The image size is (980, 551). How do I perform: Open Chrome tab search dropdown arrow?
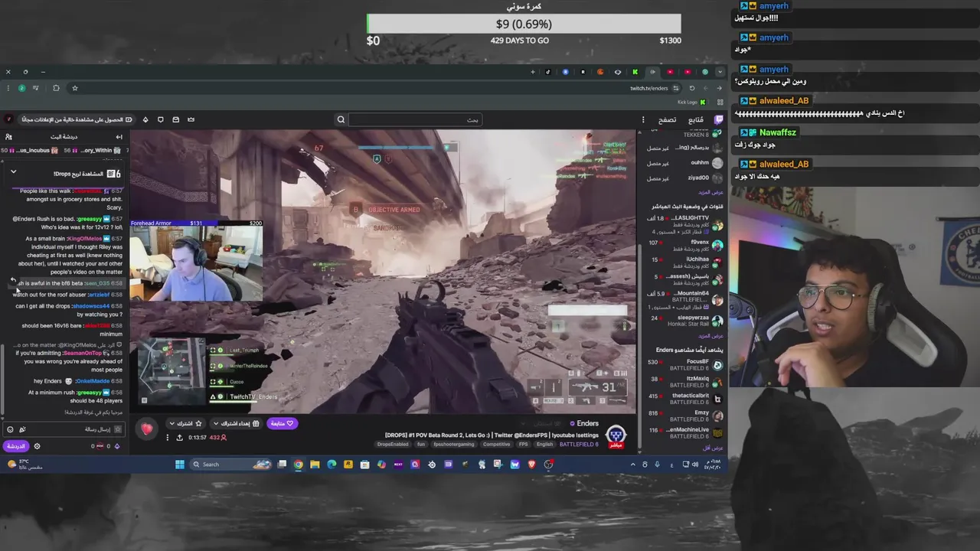coord(720,72)
